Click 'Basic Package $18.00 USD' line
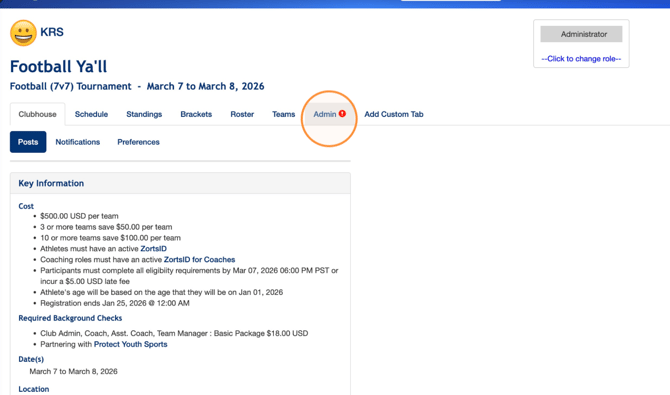The height and width of the screenshot is (395, 670). click(174, 333)
